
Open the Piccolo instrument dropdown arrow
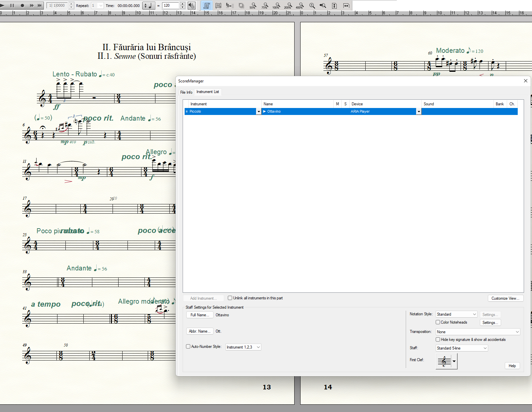pyautogui.click(x=258, y=112)
